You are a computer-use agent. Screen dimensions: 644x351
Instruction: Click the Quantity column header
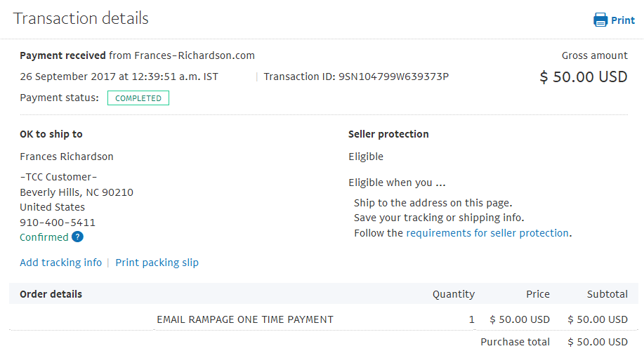pos(454,294)
